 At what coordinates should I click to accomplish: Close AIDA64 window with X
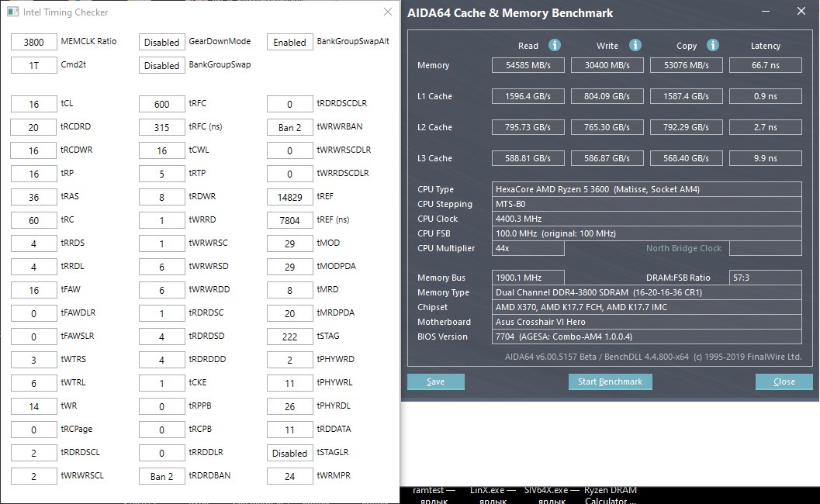801,11
